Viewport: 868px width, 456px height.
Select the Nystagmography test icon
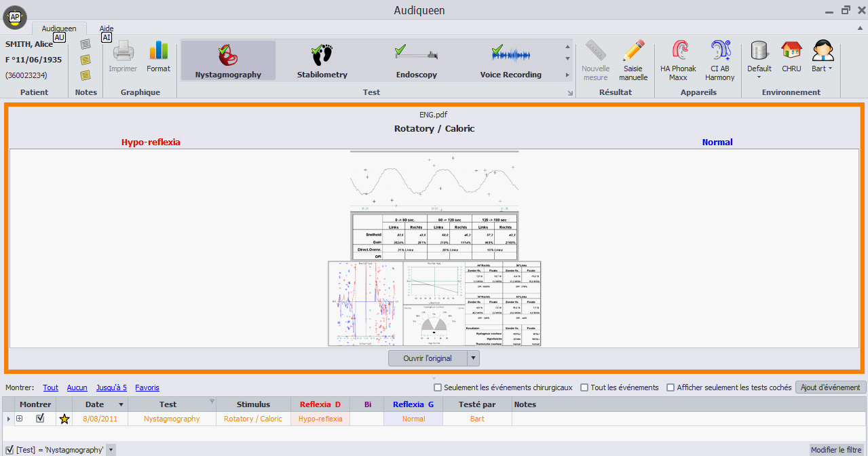(228, 60)
